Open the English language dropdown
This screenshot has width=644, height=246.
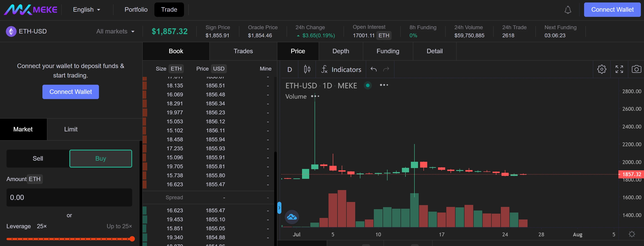pyautogui.click(x=86, y=10)
